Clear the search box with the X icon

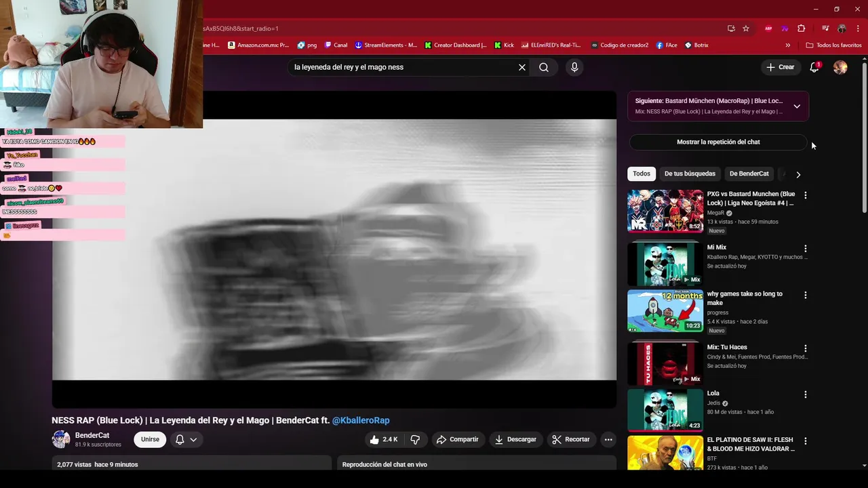(522, 67)
